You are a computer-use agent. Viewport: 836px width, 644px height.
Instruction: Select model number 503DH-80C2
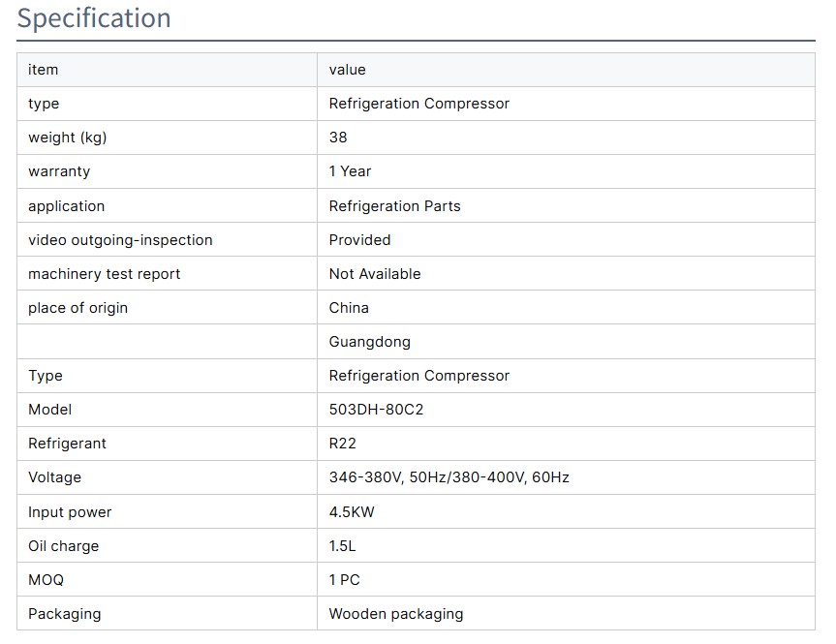tap(376, 410)
